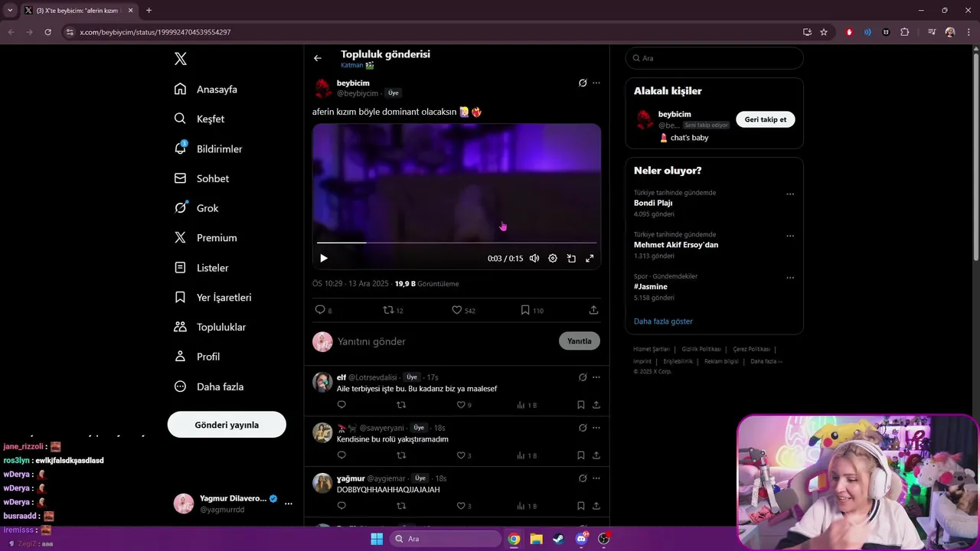
Task: Reload the browser page
Action: point(47,32)
